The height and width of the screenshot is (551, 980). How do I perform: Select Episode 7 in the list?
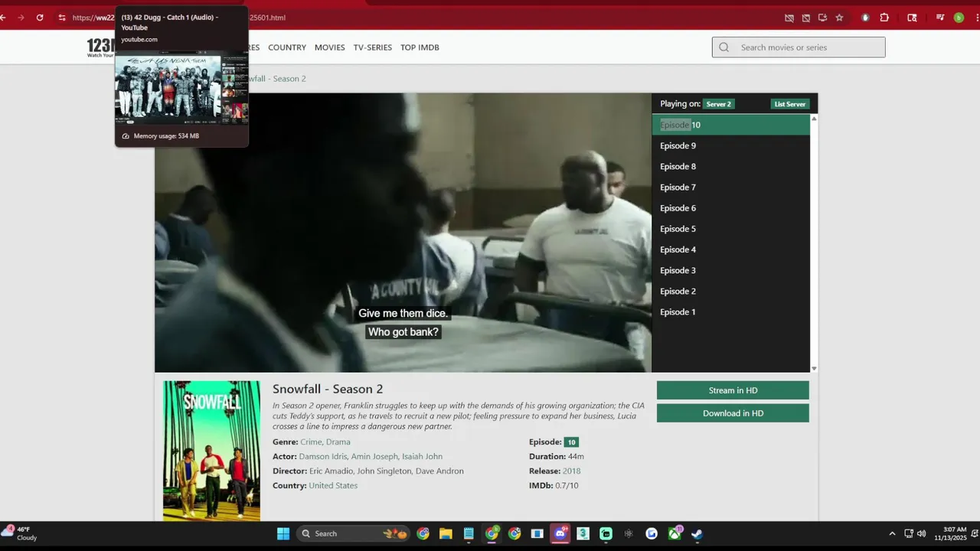tap(730, 187)
